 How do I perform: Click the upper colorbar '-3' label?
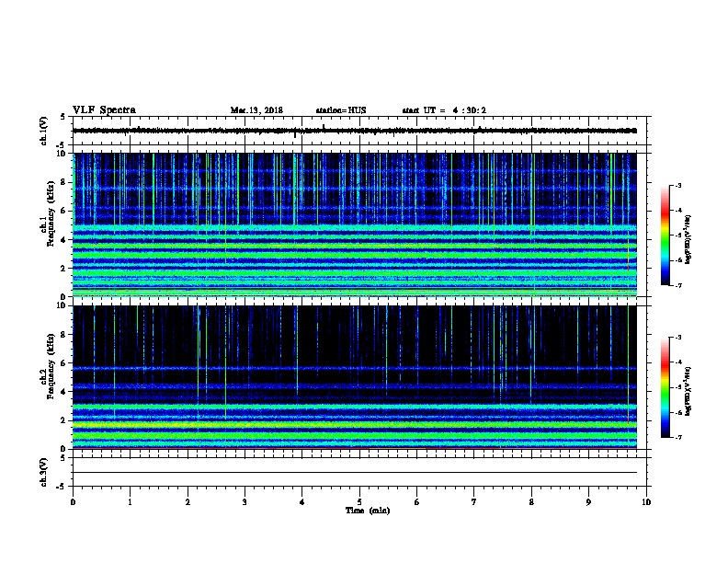(677, 185)
